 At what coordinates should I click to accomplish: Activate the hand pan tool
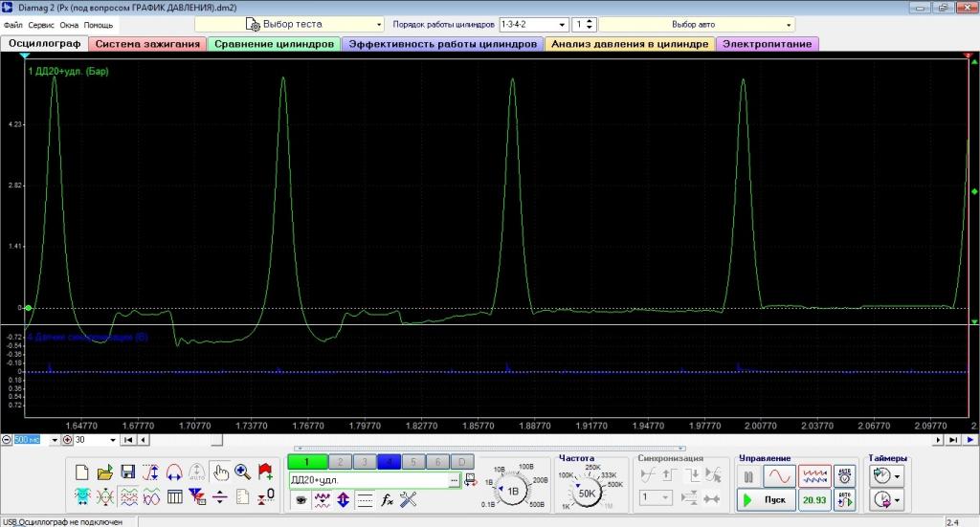click(x=220, y=472)
